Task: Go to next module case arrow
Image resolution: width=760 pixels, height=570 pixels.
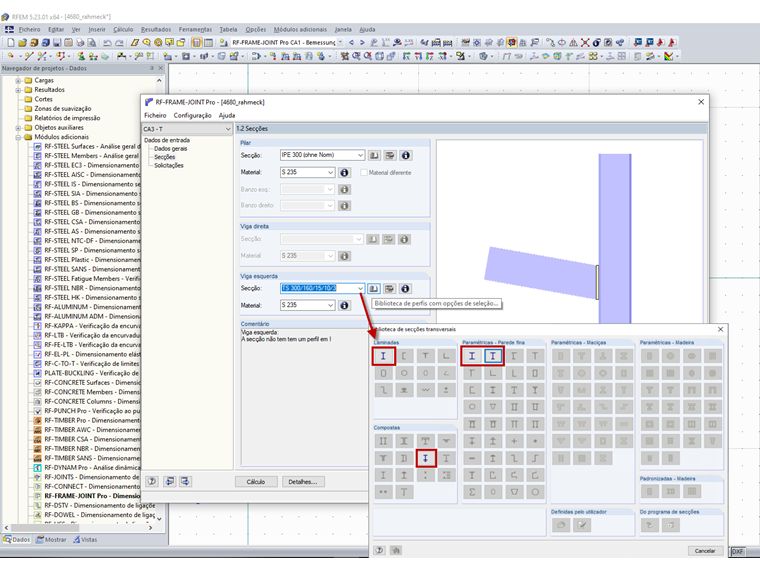Action: tap(362, 43)
